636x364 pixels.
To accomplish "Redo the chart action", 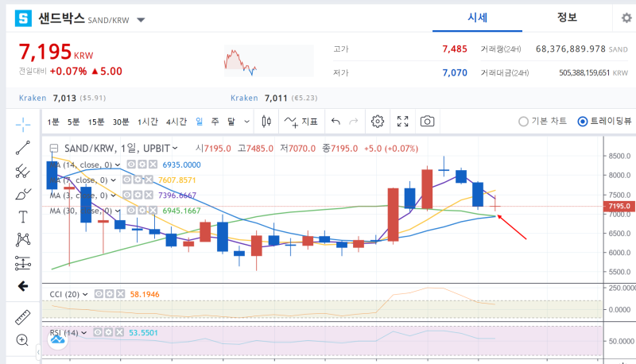I will 354,121.
